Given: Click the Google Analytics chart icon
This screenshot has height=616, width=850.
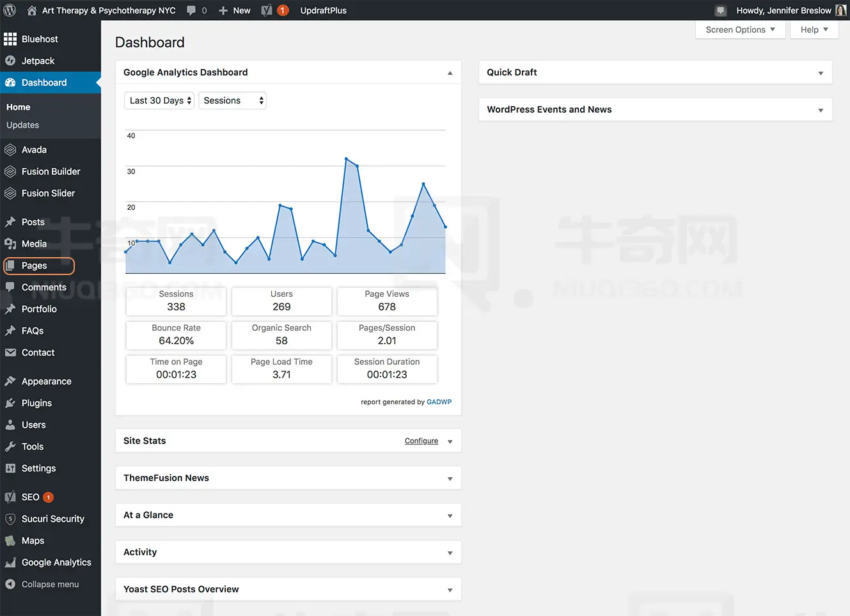Looking at the screenshot, I should (x=10, y=562).
